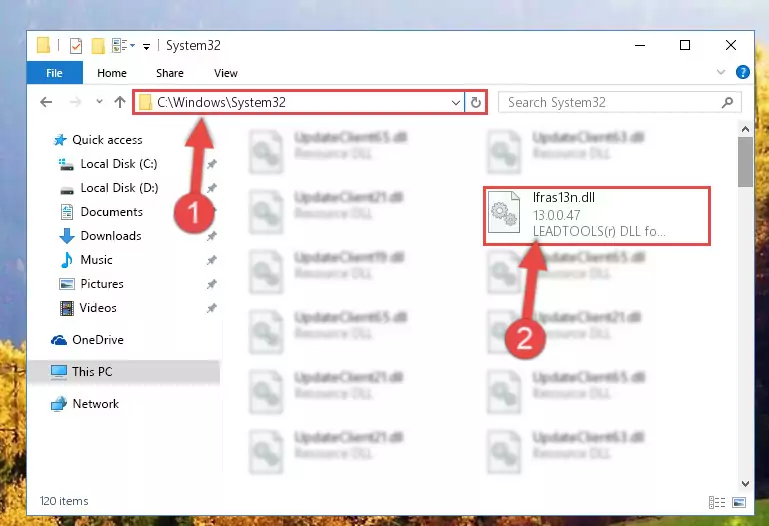This screenshot has height=526, width=769.
Task: Switch to the View ribbon tab
Action: coord(226,73)
